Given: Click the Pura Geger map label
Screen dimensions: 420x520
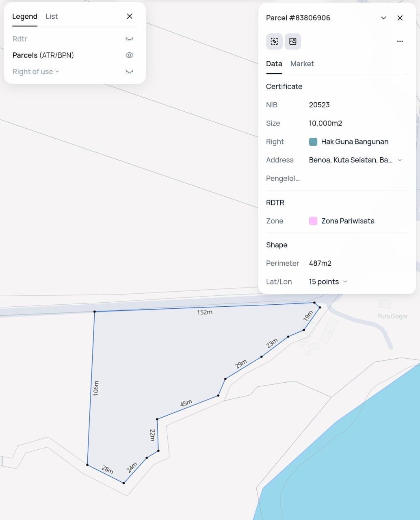Looking at the screenshot, I should [x=392, y=316].
